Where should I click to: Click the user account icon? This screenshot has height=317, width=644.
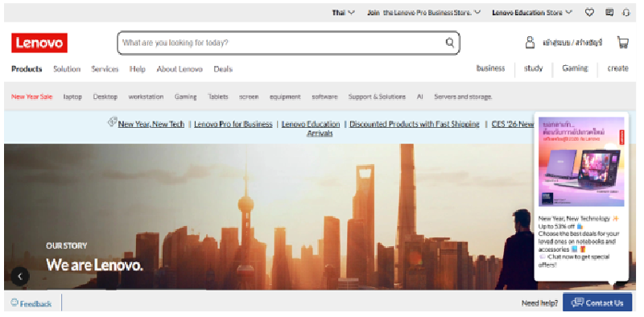[530, 43]
